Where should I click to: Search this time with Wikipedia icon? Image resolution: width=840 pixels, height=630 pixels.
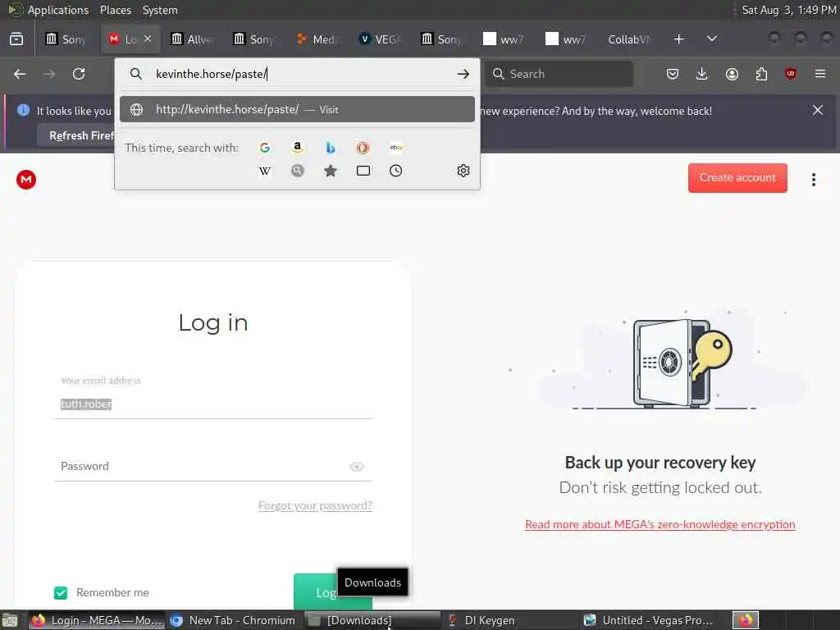point(265,171)
